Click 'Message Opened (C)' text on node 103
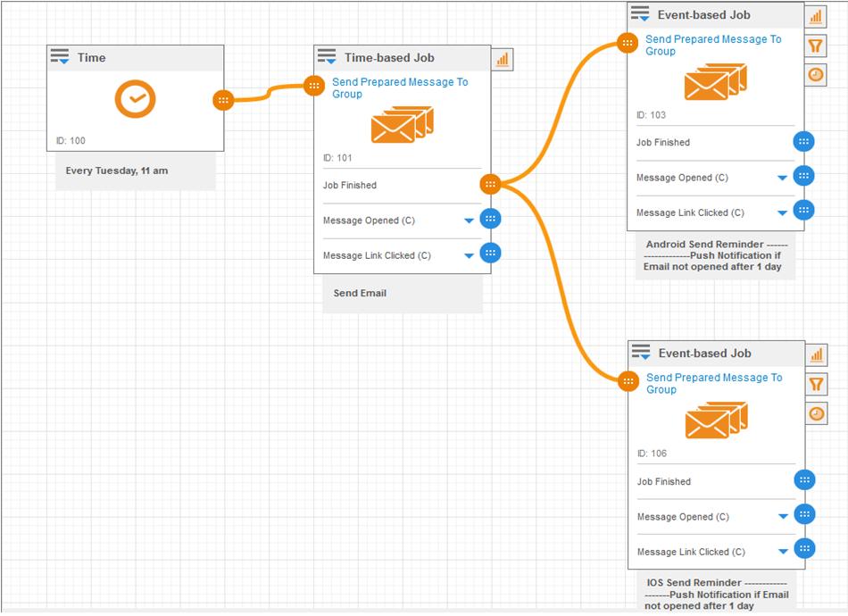848x616 pixels. click(682, 178)
